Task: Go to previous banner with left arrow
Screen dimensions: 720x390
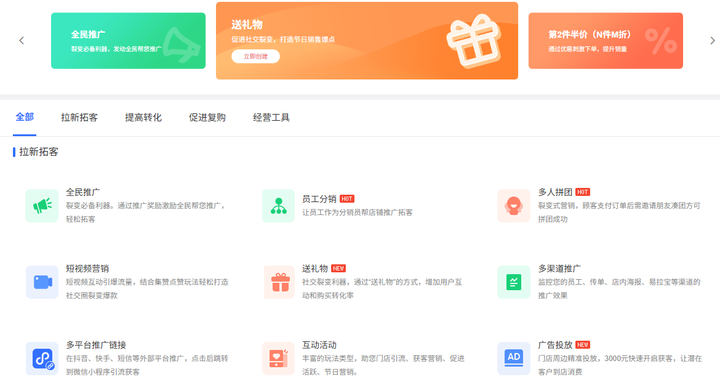Action: click(x=22, y=40)
